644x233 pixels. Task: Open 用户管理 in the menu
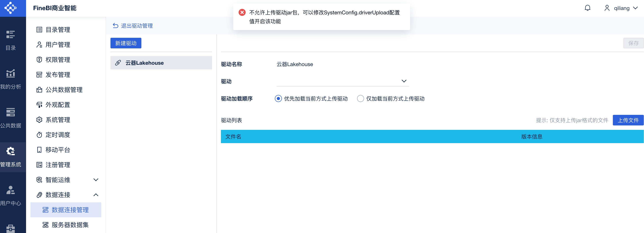coord(58,45)
